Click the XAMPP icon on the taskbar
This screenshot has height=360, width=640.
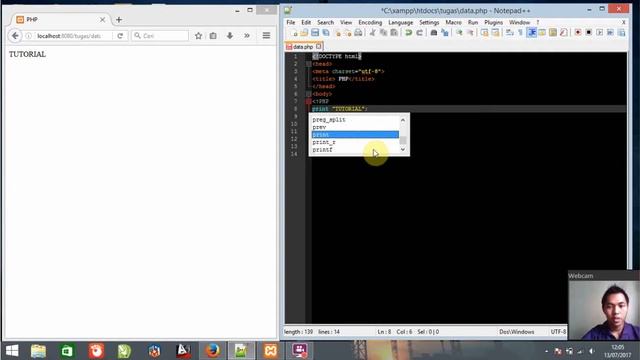click(270, 351)
